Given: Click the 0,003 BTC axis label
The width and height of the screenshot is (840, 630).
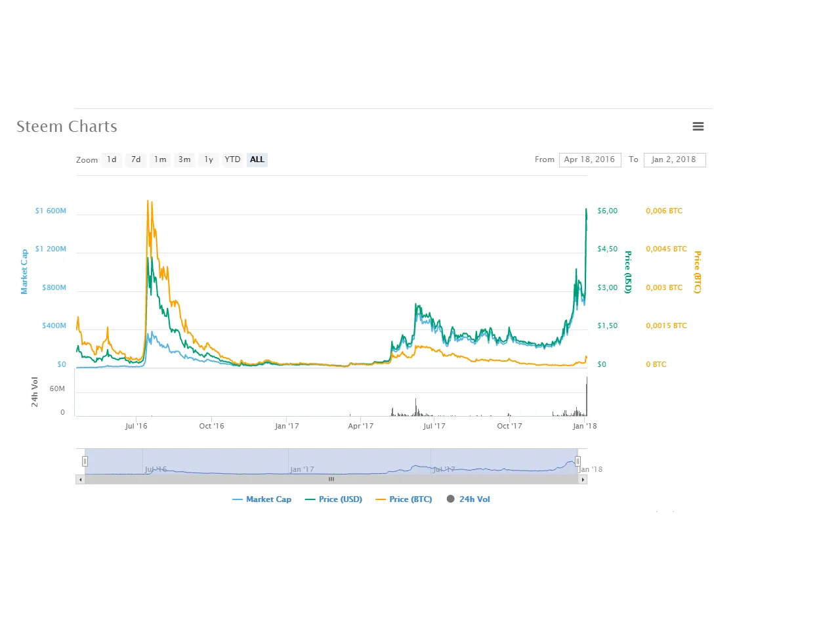Looking at the screenshot, I should pyautogui.click(x=664, y=287).
